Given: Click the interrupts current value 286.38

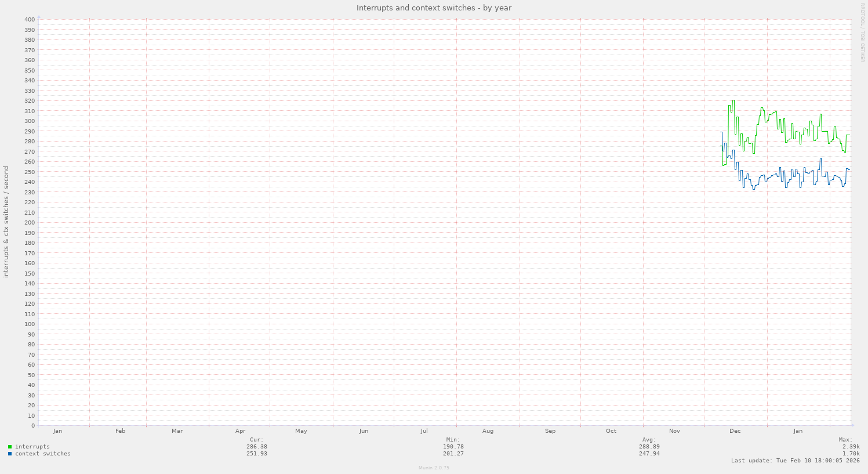Looking at the screenshot, I should point(256,447).
